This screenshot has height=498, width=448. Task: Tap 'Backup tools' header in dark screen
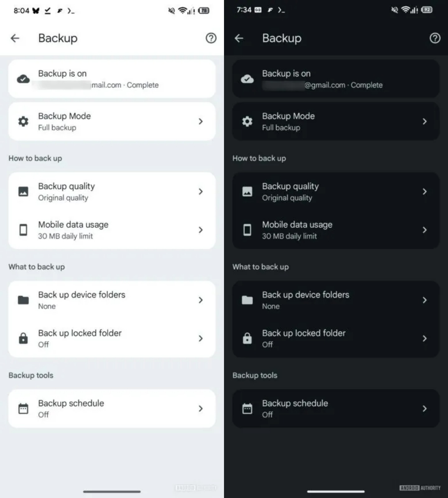(x=255, y=375)
